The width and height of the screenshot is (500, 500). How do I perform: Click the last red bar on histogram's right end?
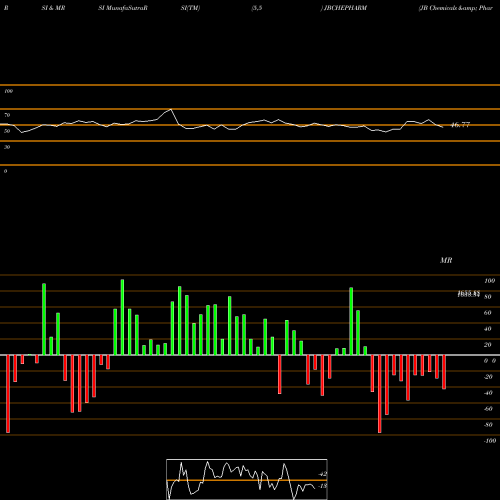click(x=444, y=372)
